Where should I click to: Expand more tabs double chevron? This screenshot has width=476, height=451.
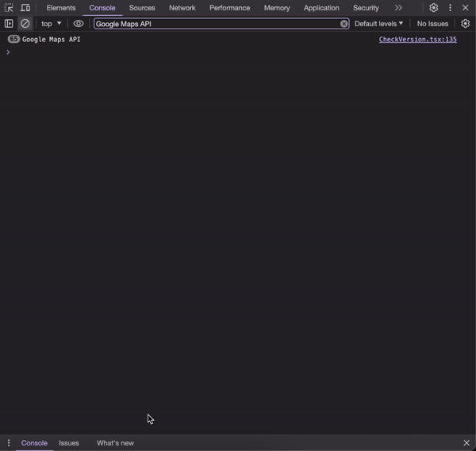398,8
